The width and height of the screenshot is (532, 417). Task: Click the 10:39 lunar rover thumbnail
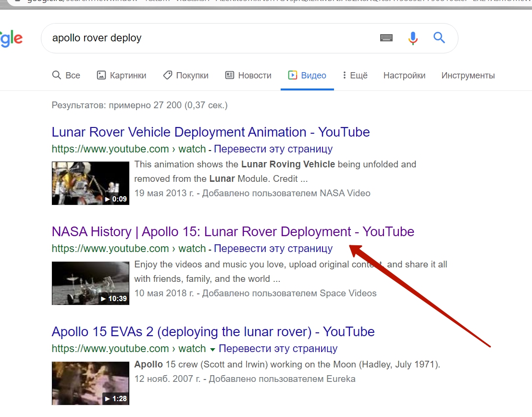(91, 283)
